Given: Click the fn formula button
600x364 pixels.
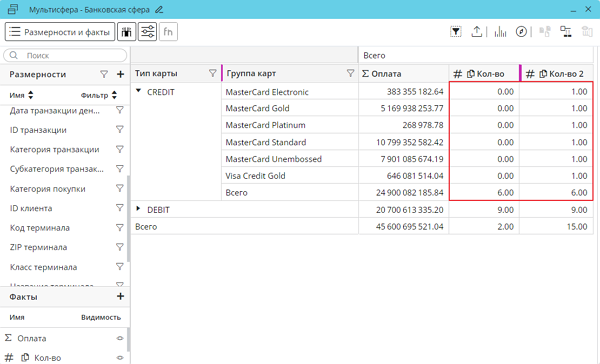Looking at the screenshot, I should [168, 31].
